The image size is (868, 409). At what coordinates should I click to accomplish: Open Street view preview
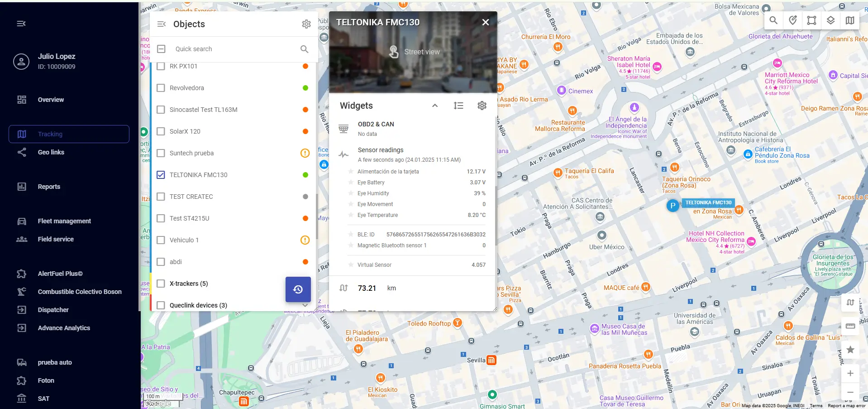click(413, 52)
